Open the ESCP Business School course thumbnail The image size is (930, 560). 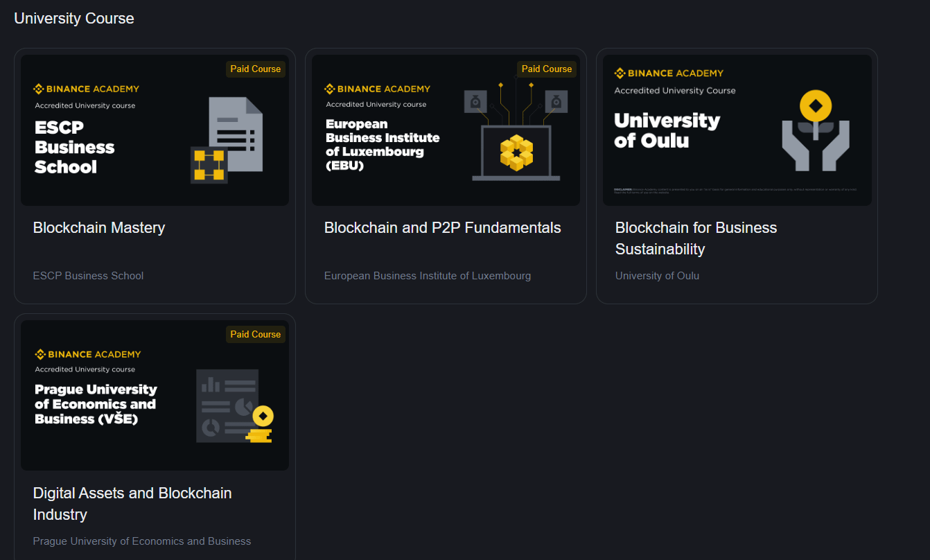[x=155, y=130]
